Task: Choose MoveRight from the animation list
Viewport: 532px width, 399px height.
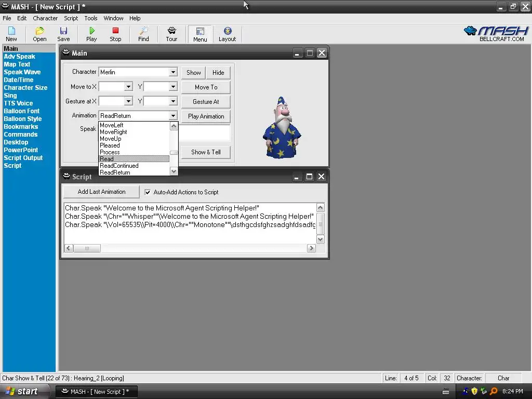Action: 134,132
